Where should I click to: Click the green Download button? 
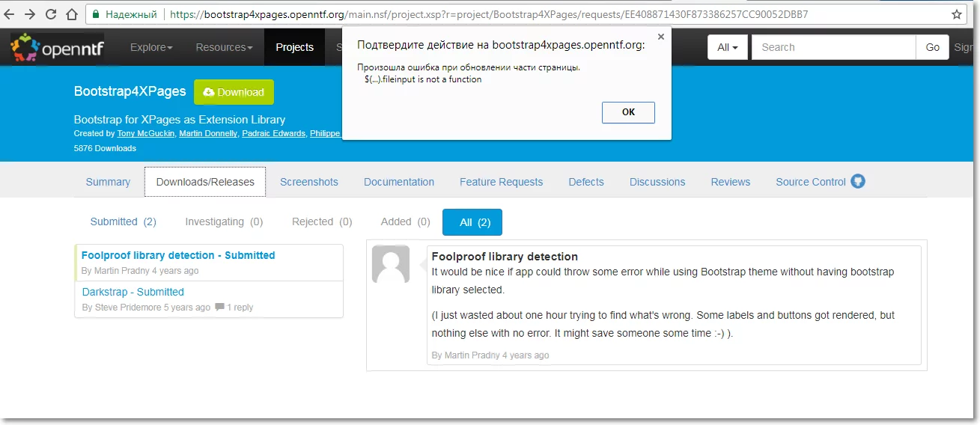(234, 92)
